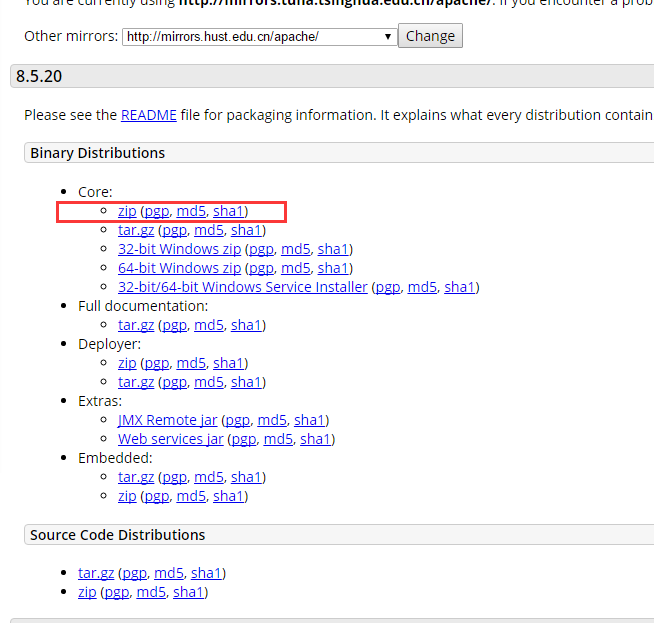
Task: Open md5 link for Core tar.gz
Action: (209, 230)
